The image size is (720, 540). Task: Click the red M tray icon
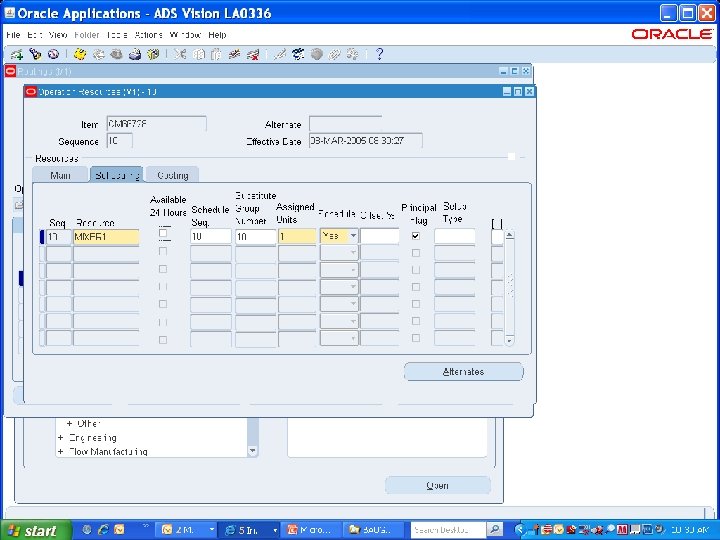(622, 530)
